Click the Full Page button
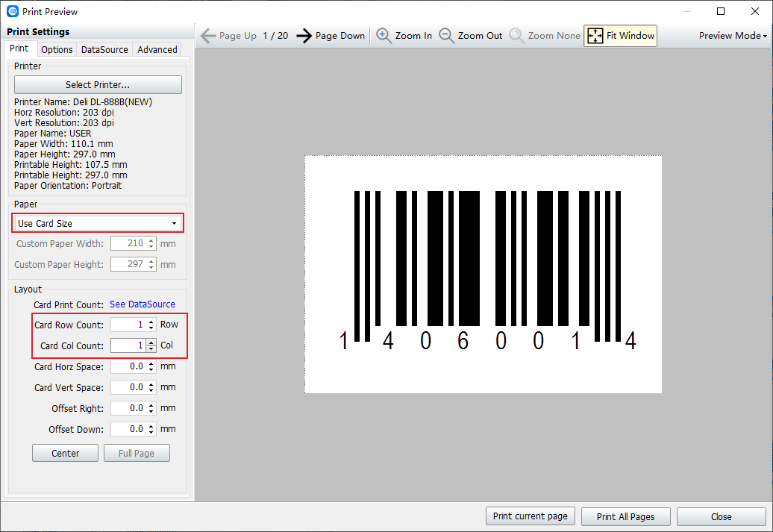Viewport: 773px width, 532px height. (x=137, y=453)
